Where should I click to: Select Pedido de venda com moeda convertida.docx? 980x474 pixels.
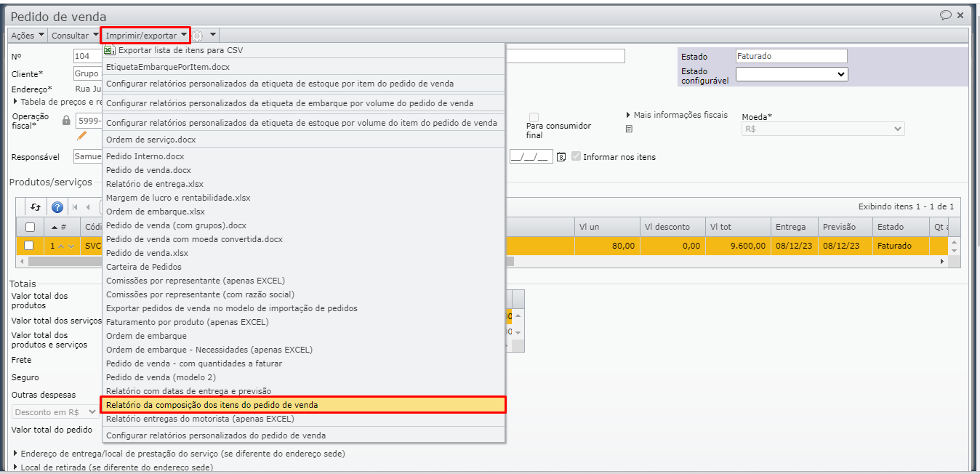tap(303, 239)
